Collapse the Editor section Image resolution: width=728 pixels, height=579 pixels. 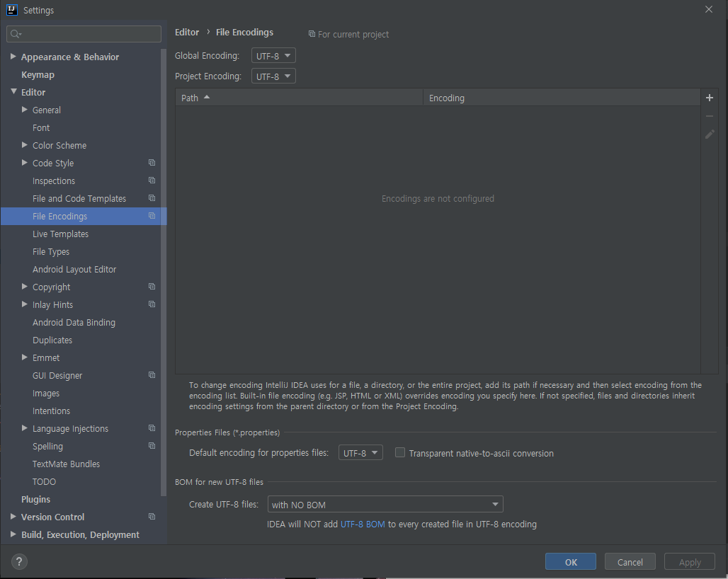coord(13,91)
